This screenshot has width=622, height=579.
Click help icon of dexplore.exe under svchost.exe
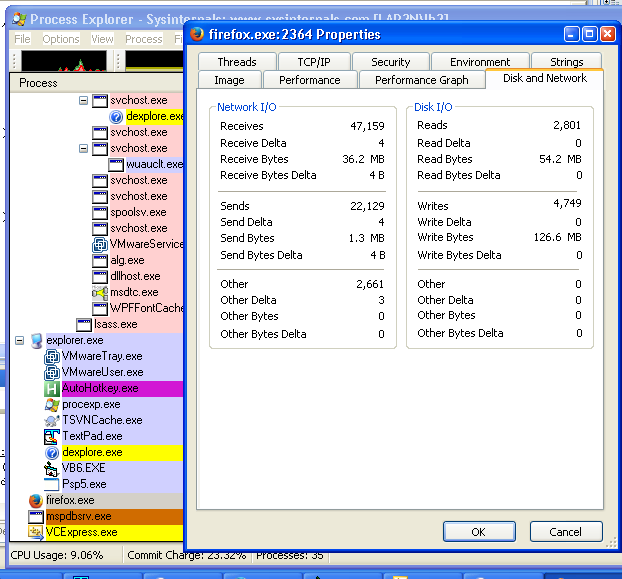coord(116,117)
